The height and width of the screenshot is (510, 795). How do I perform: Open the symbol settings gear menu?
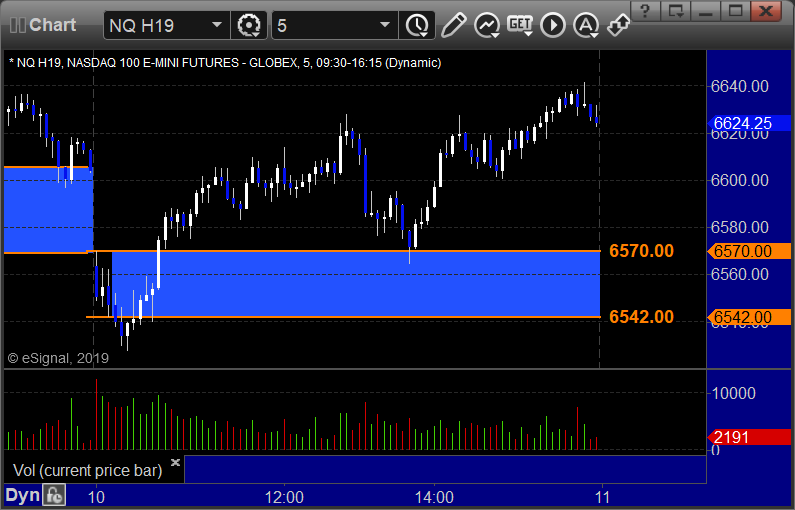tap(249, 25)
